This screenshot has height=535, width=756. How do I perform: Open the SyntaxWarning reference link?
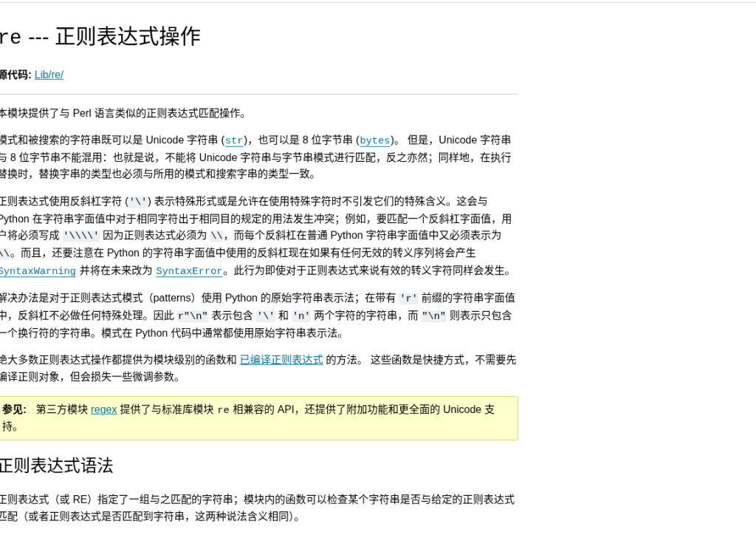tap(38, 271)
